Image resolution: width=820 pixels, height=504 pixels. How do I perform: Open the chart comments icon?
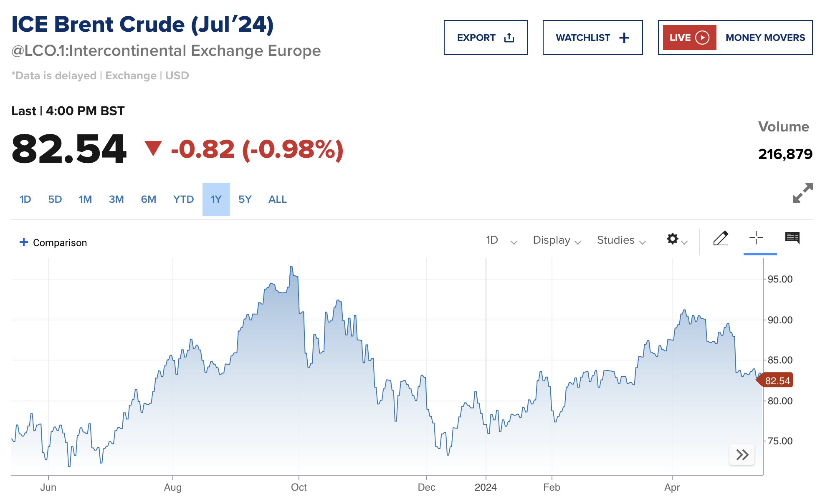click(792, 238)
